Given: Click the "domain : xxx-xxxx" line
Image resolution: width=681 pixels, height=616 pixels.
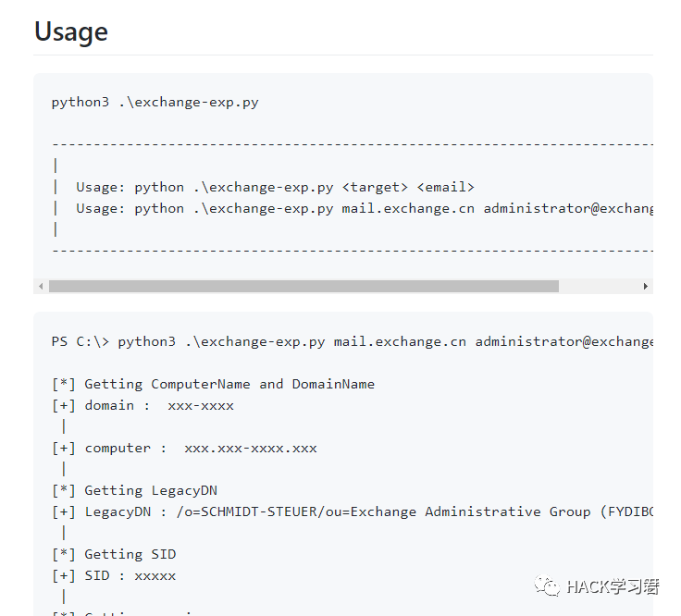Looking at the screenshot, I should coord(142,405).
